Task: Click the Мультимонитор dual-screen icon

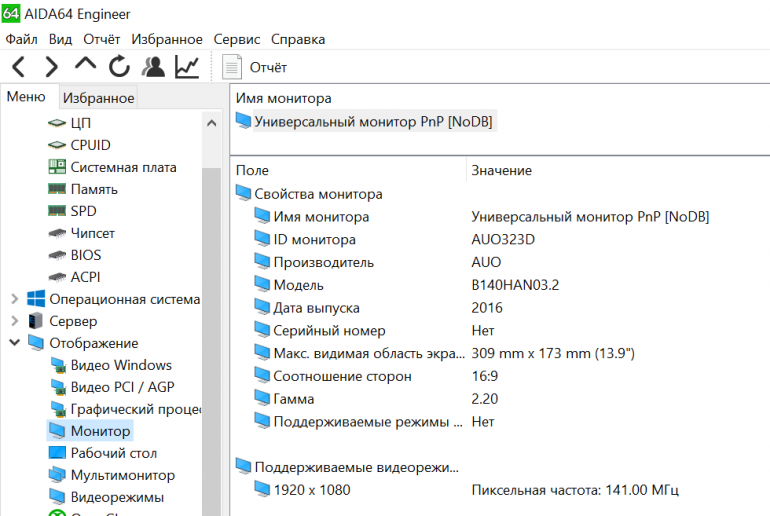Action: (x=57, y=475)
